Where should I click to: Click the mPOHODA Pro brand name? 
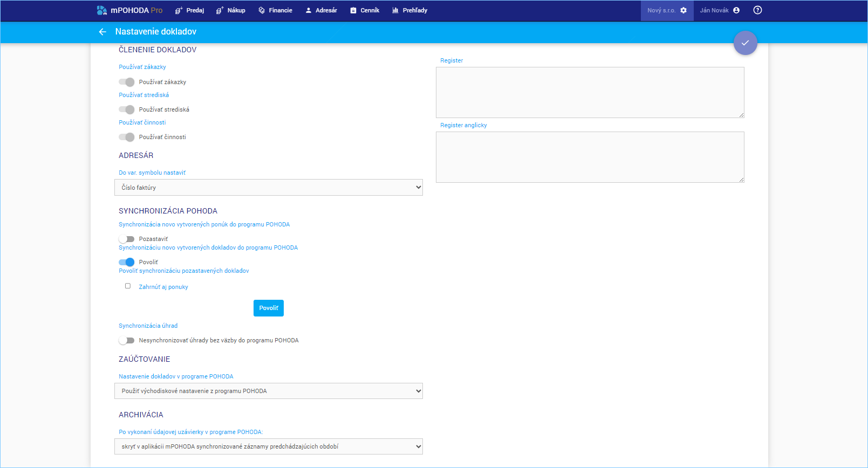click(136, 10)
